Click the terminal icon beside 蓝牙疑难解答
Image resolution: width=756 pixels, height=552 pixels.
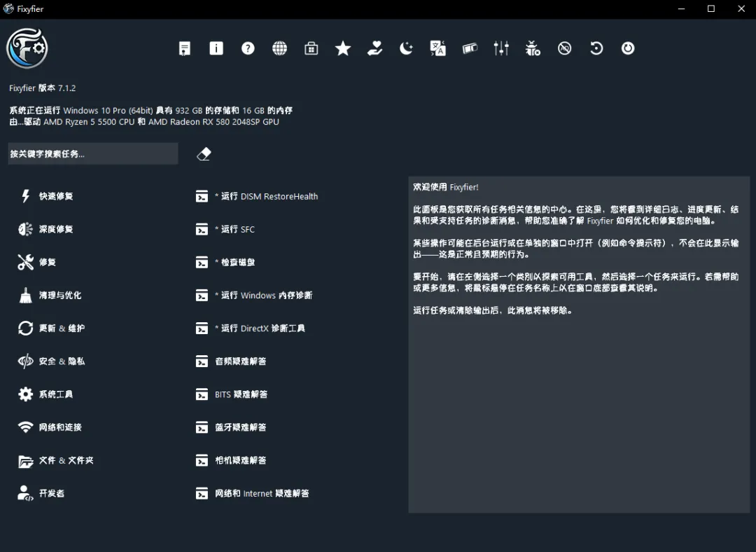coord(202,427)
